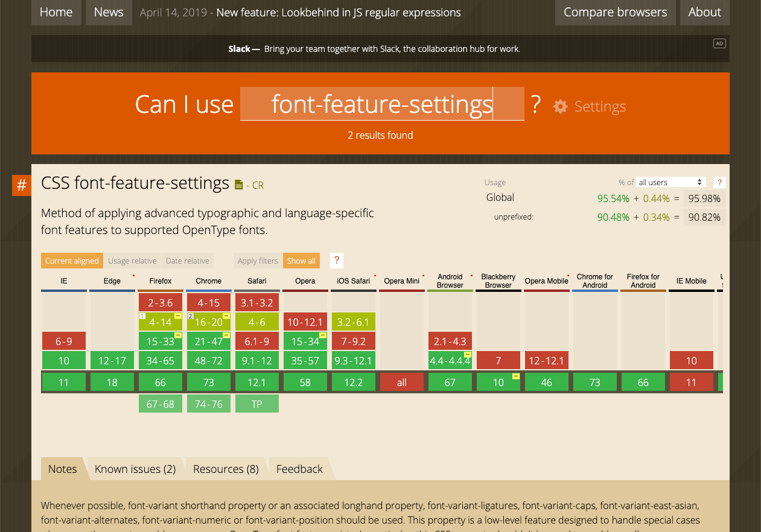Click the Apply filters button
This screenshot has height=532, width=761.
[258, 261]
